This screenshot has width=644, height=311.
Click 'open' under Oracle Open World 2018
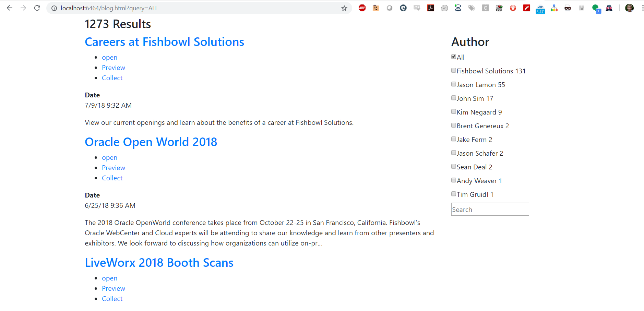coord(109,158)
